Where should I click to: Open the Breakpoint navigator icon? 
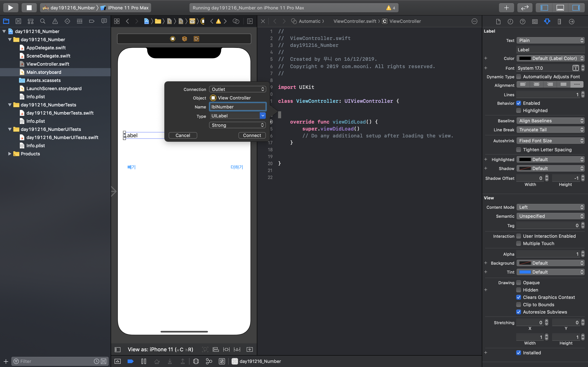point(92,21)
